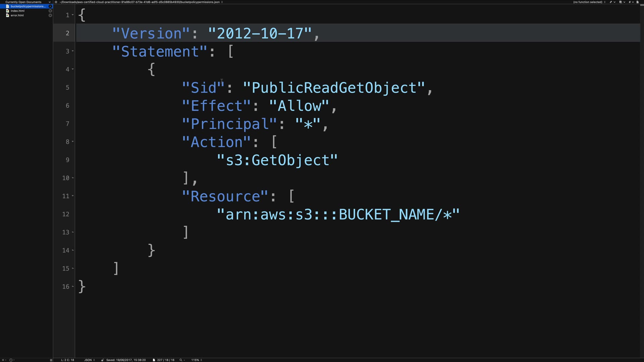The height and width of the screenshot is (362, 644).
Task: Click the plus add-document icon
Action: click(3, 360)
